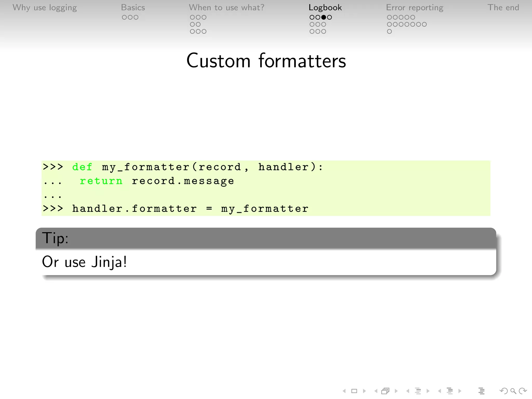Select second circle in 'When to use what?' two-circle row

198,24
